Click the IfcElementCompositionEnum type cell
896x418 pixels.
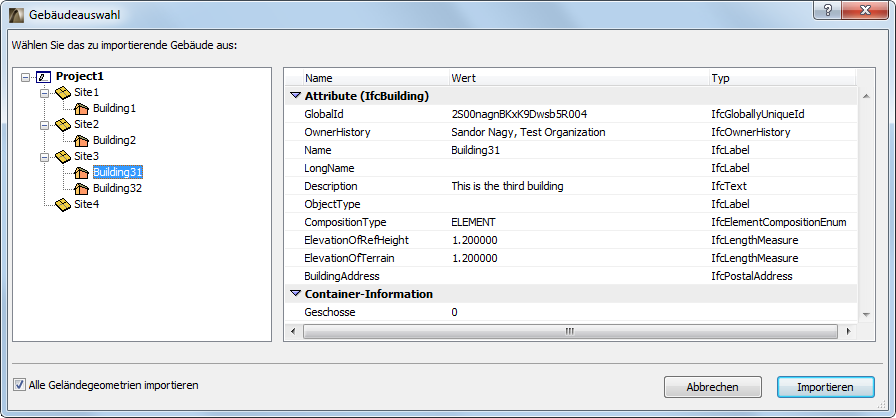pyautogui.click(x=778, y=222)
